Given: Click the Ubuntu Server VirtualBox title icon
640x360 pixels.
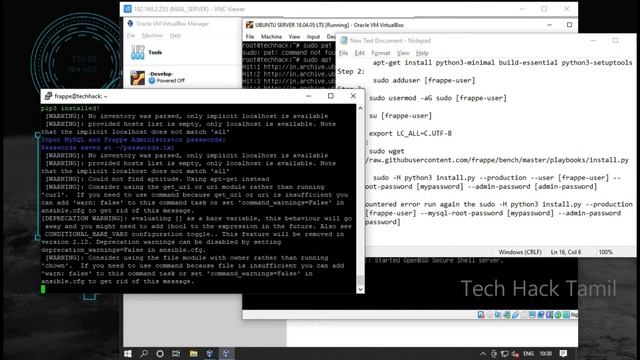Looking at the screenshot, I should click(249, 25).
